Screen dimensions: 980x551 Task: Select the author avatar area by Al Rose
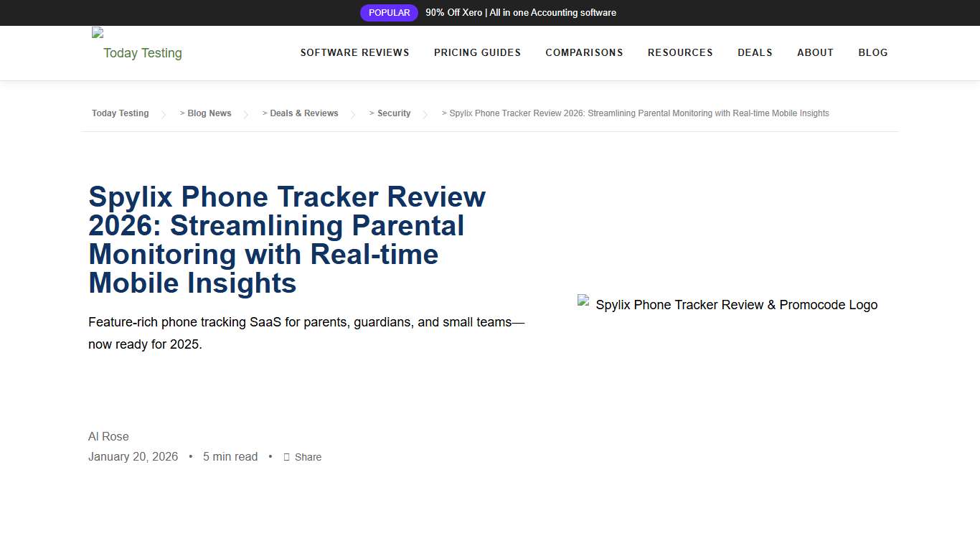click(108, 436)
